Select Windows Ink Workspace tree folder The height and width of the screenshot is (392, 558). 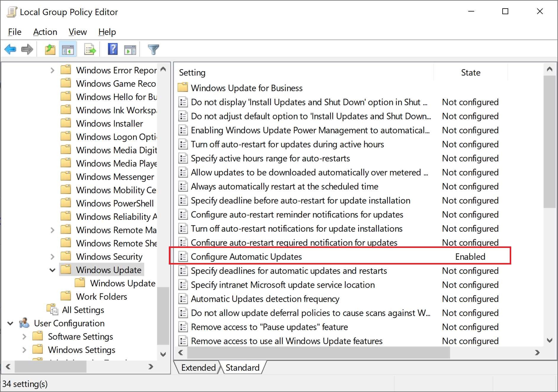pos(116,110)
